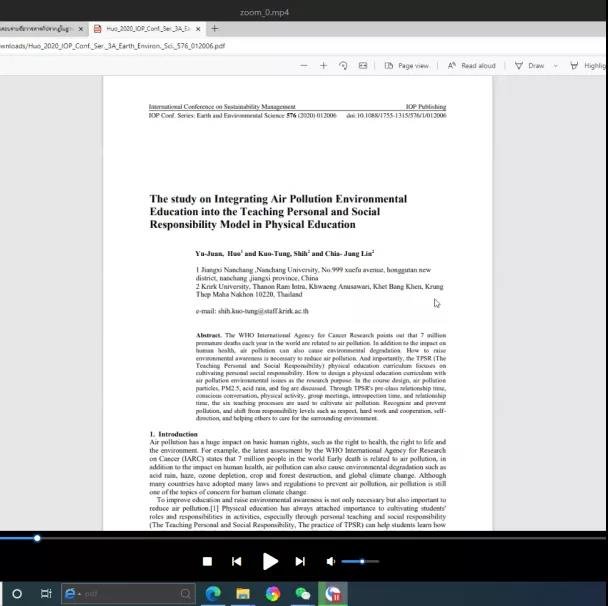Screen dimensions: 608x606
Task: Click the email shih.kuo-tung@staff.krirk.ac.th
Action: coord(263,311)
